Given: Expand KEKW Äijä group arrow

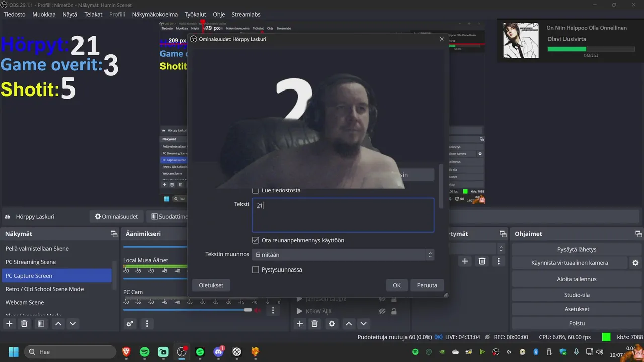Looking at the screenshot, I should coord(299,311).
